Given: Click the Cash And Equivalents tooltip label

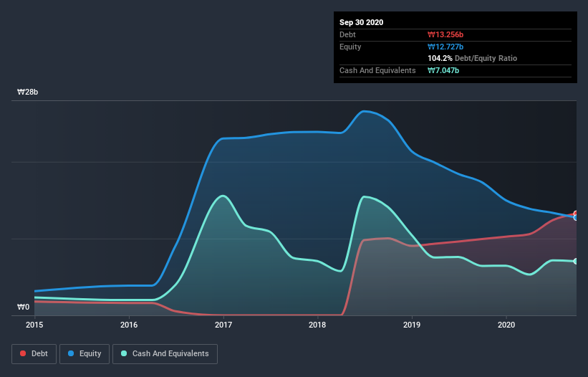Looking at the screenshot, I should (377, 70).
